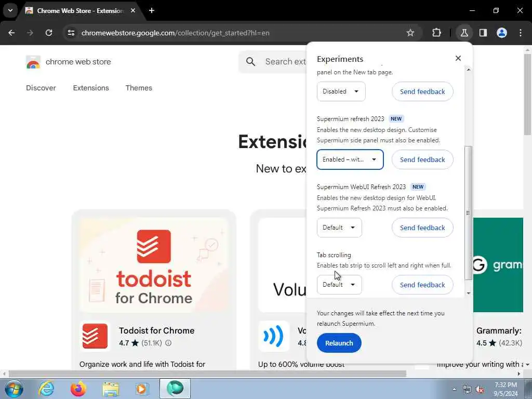Click Experiments panel scroll down arrow
This screenshot has width=532, height=399.
click(x=469, y=293)
